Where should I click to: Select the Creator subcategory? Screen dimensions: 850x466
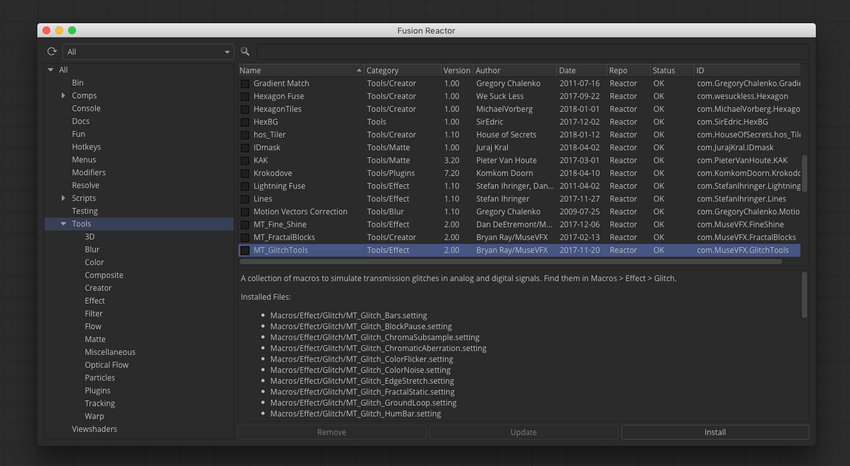[x=98, y=288]
